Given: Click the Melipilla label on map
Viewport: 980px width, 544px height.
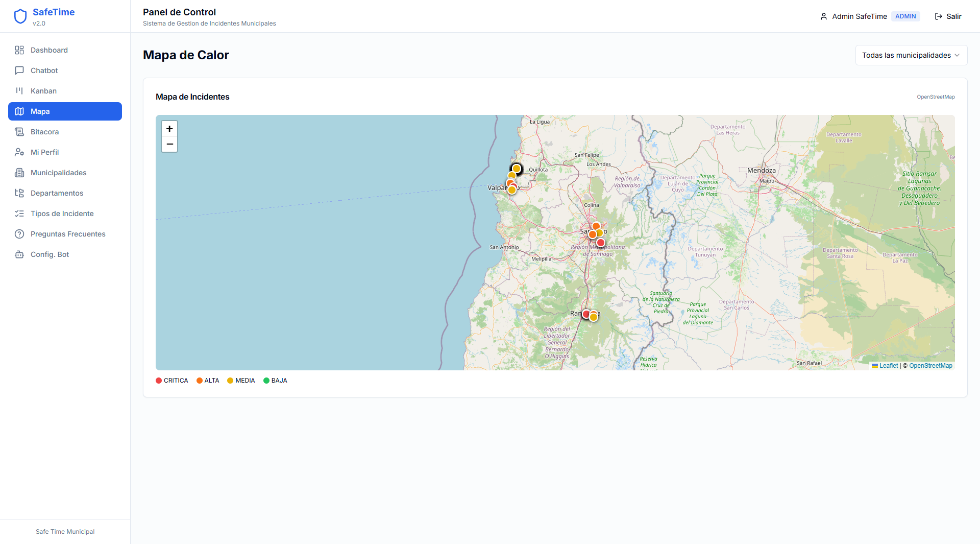Looking at the screenshot, I should point(541,259).
